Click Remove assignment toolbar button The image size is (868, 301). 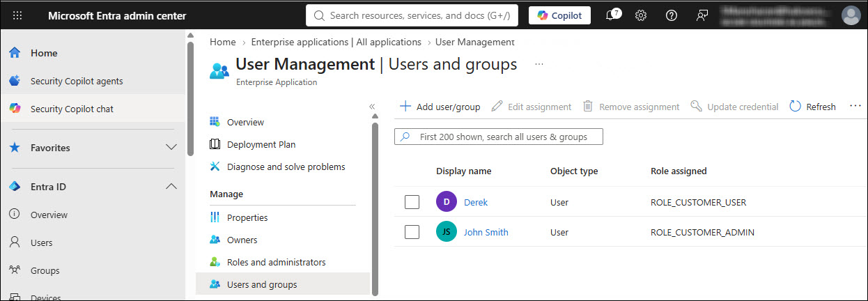click(x=630, y=107)
